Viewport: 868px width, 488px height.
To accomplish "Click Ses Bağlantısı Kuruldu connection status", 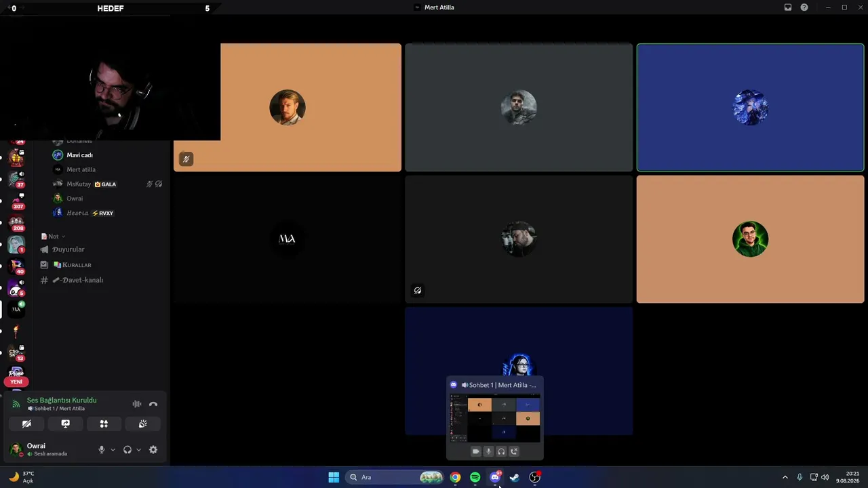I will [62, 400].
